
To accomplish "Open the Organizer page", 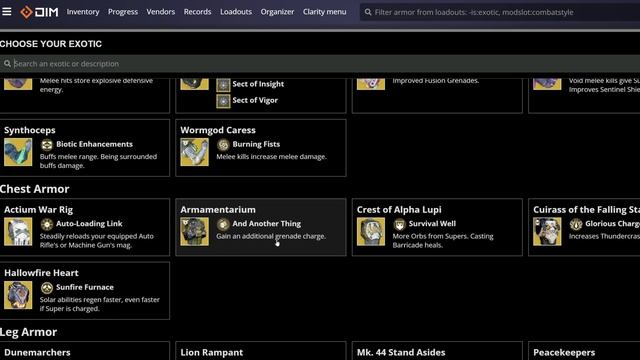I will click(x=277, y=12).
